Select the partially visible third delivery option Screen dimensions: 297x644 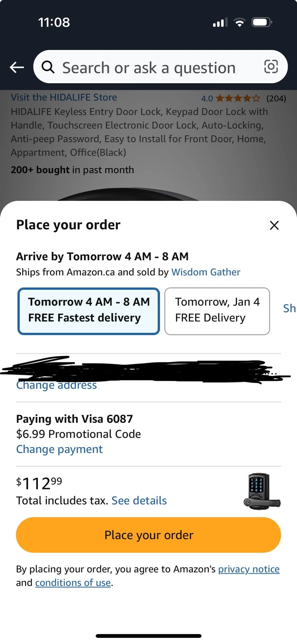[289, 309]
